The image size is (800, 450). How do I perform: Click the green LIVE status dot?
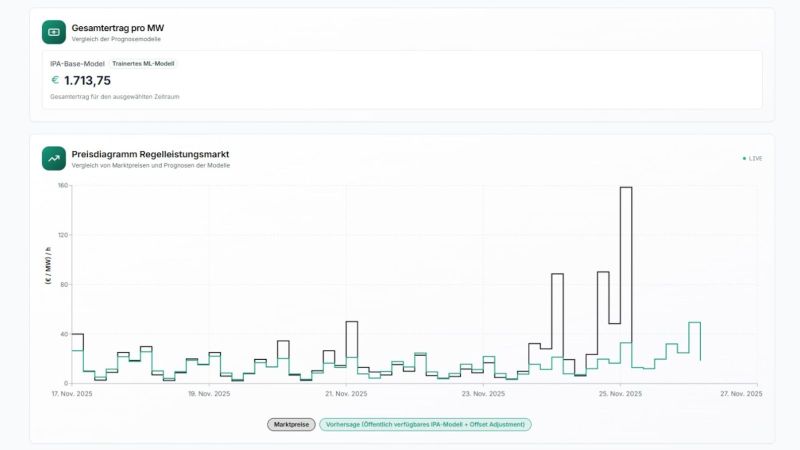pyautogui.click(x=744, y=158)
